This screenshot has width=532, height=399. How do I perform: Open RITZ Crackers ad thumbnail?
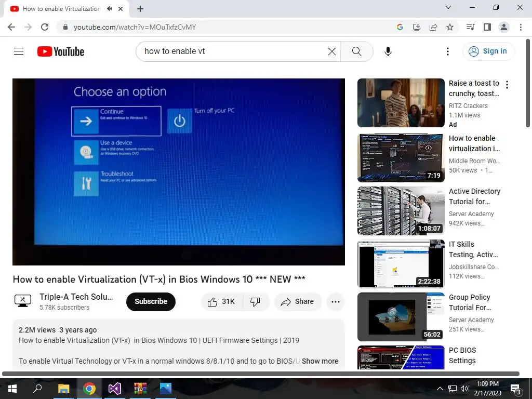(401, 103)
